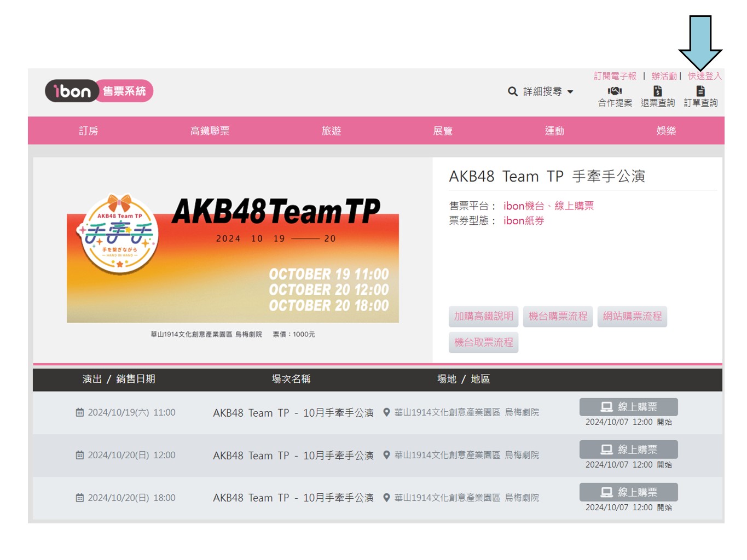Viewport: 747px width, 560px height.
Task: Click the 訂閱電子報 newsletter link
Action: click(x=615, y=76)
